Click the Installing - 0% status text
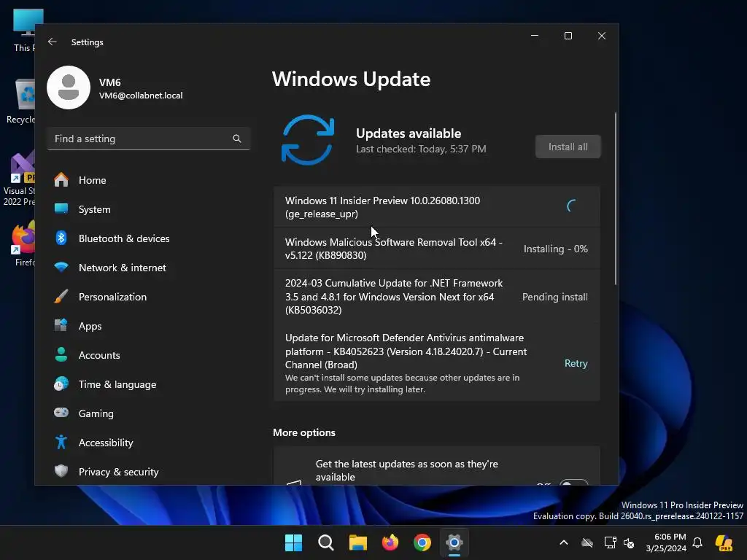This screenshot has height=560, width=747. (555, 249)
